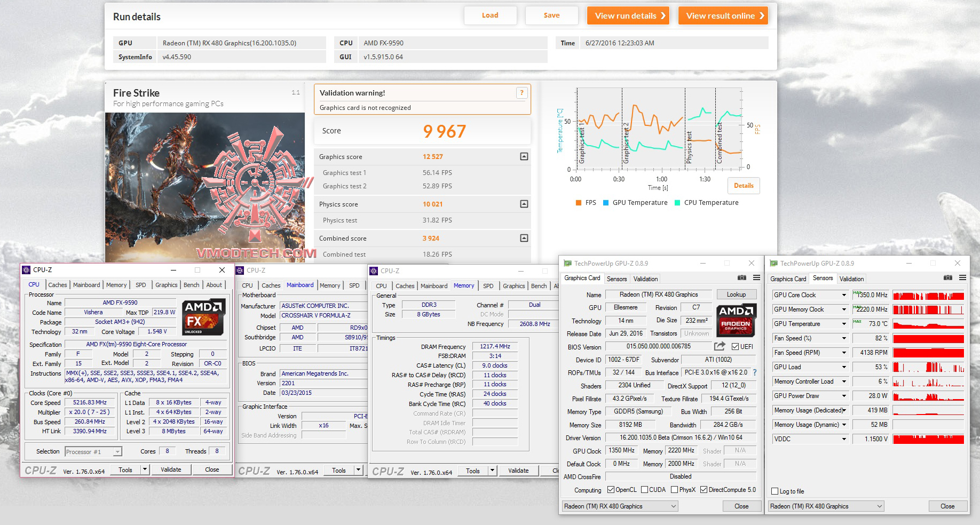Open the hamburger menu in GPU-Z Graphics Card window
This screenshot has height=525, width=980.
click(x=756, y=278)
